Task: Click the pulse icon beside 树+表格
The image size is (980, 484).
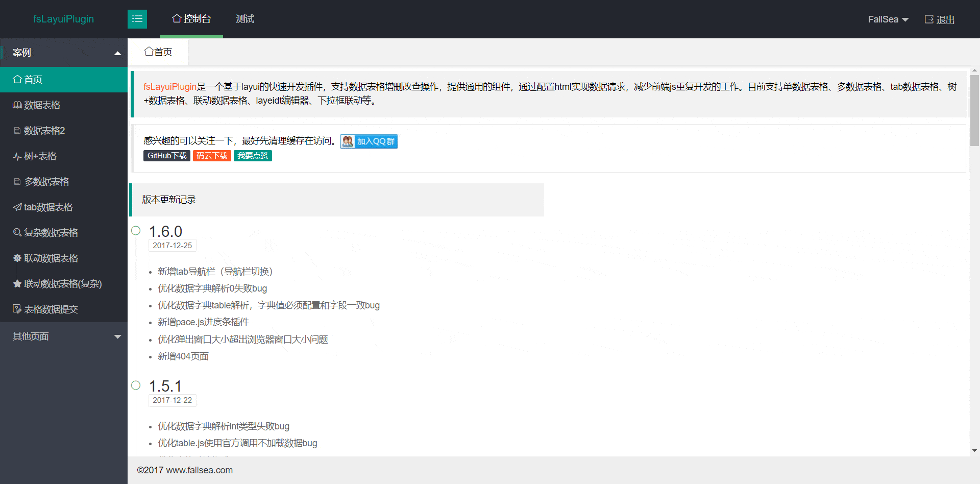Action: 17,156
